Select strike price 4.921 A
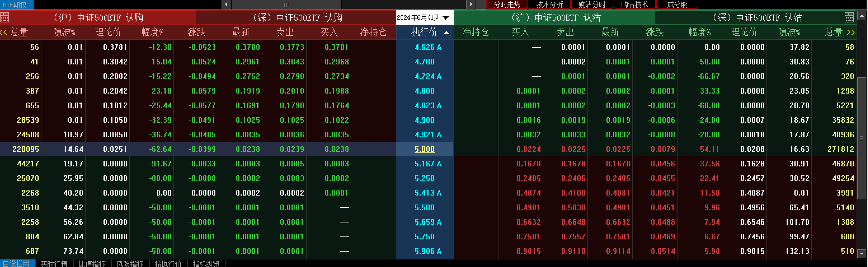 [428, 135]
